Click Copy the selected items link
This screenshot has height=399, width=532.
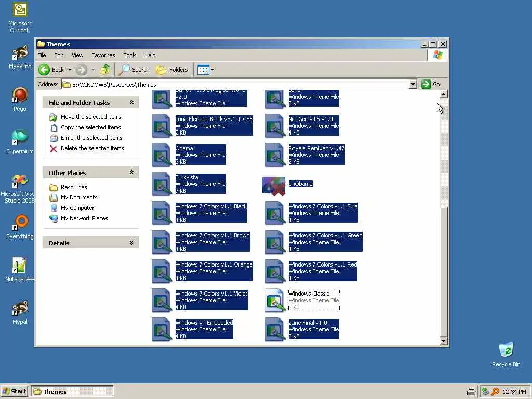click(x=90, y=127)
